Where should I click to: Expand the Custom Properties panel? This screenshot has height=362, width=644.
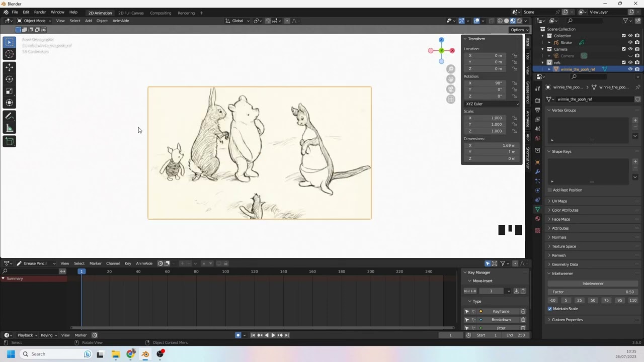pos(566,320)
